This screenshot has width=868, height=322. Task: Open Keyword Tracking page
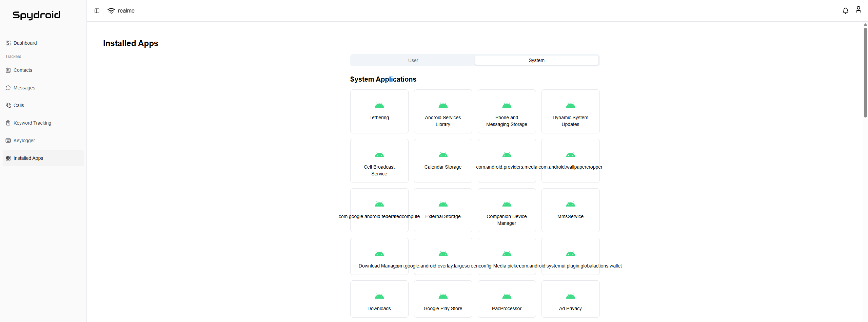[x=43, y=123]
